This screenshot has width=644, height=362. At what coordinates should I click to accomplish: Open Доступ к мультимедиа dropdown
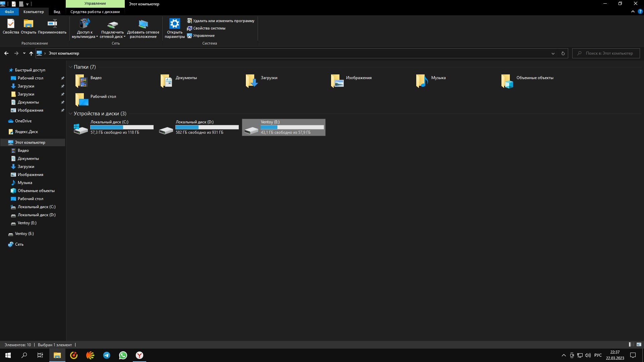pyautogui.click(x=85, y=28)
